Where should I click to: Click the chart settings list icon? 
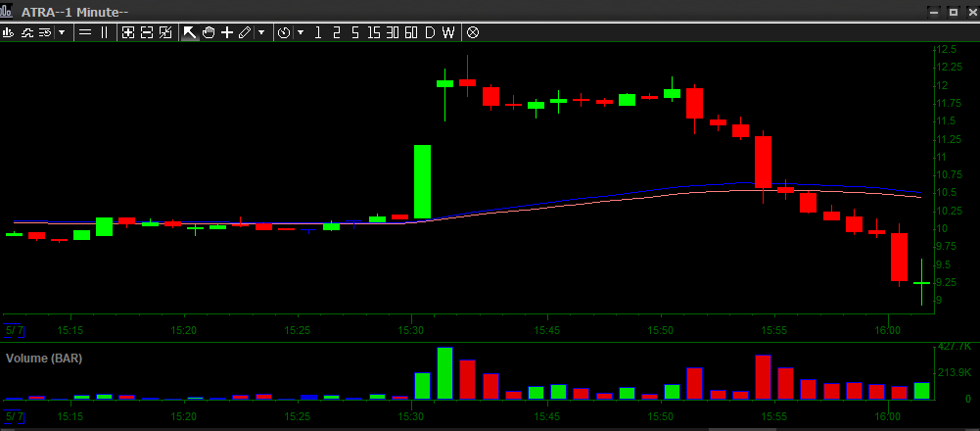click(45, 32)
